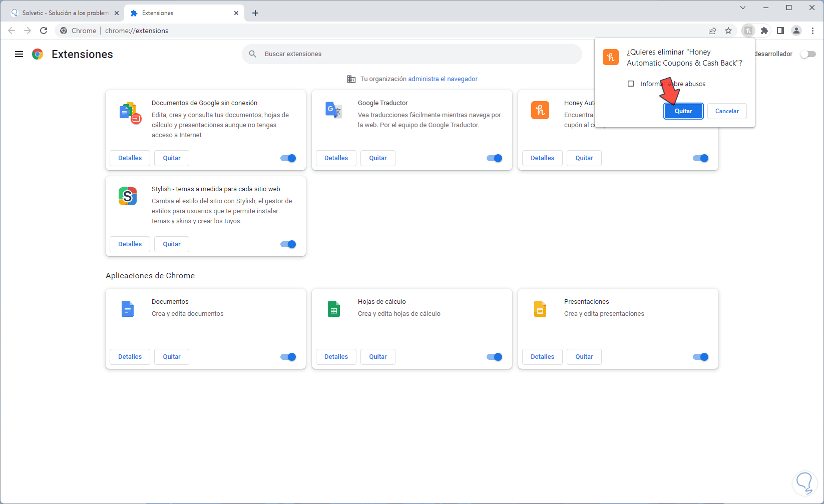The width and height of the screenshot is (824, 504).
Task: Remove the Documentos app
Action: (172, 357)
